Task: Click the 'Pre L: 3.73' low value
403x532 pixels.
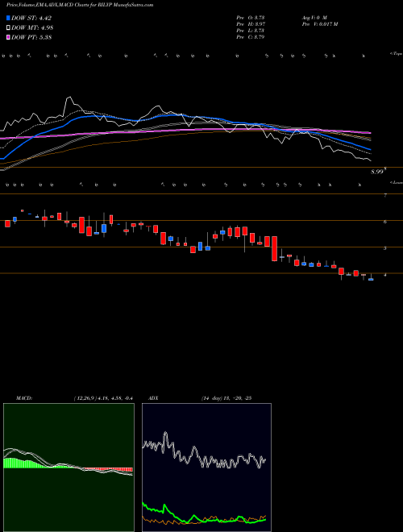Action: [x=251, y=31]
